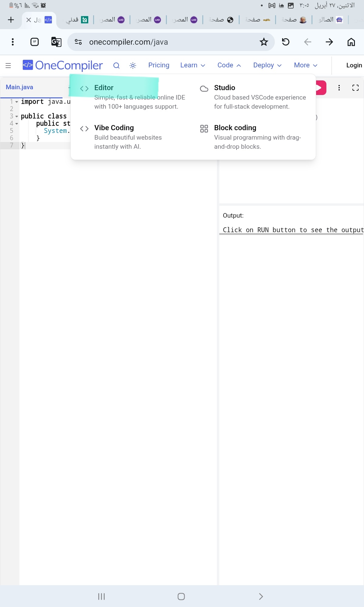Click 'System.' text on line 5

[x=57, y=131]
